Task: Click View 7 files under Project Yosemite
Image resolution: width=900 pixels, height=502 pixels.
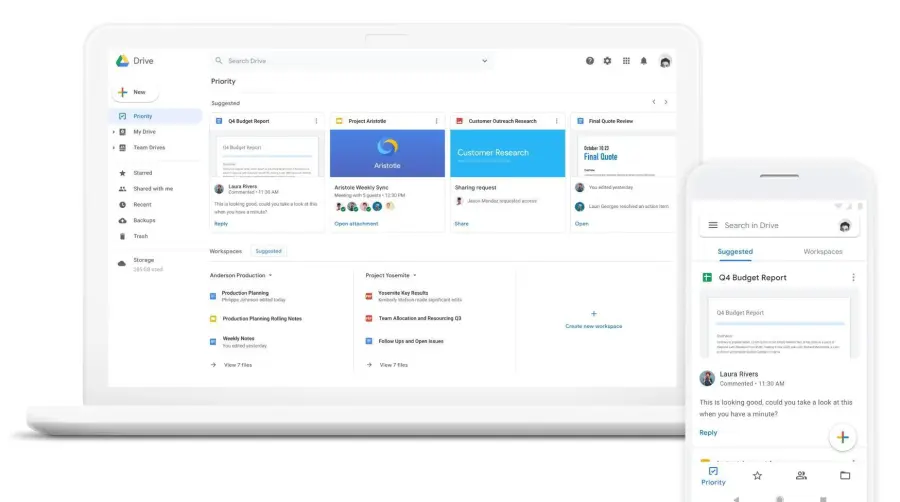Action: point(394,365)
